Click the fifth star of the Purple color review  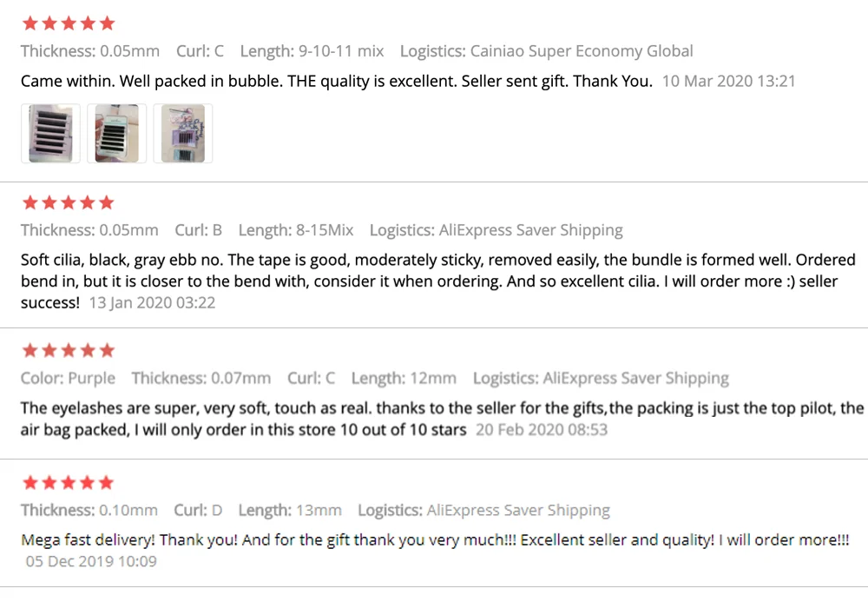[x=106, y=350]
